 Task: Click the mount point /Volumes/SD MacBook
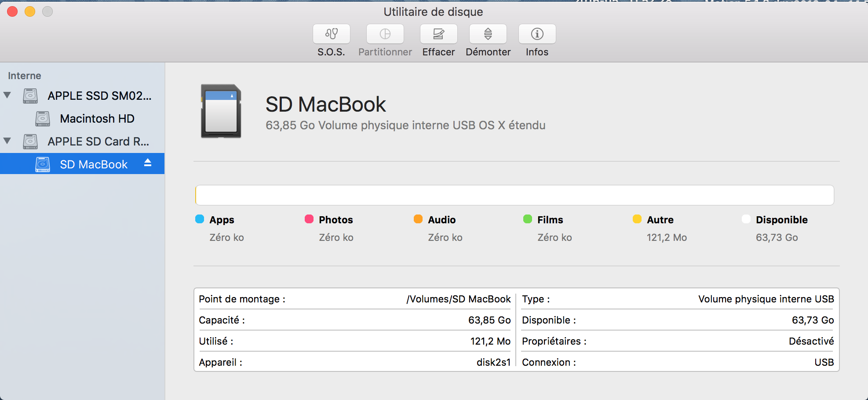click(x=459, y=299)
